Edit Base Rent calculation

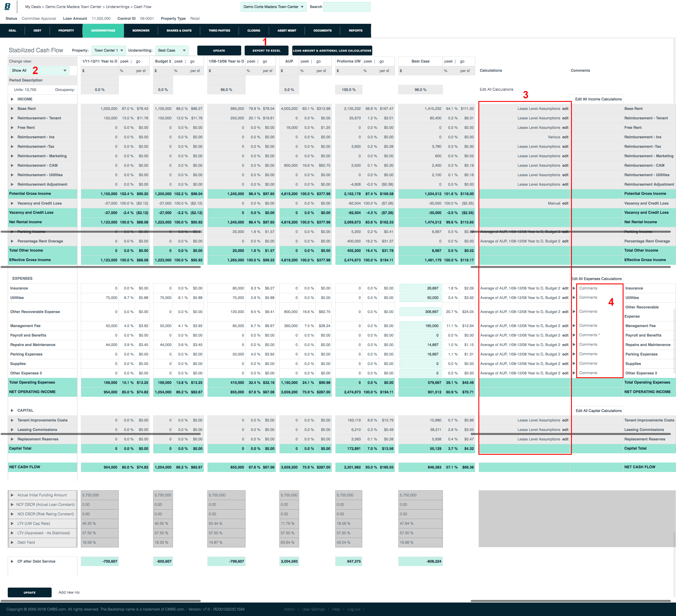coord(565,109)
